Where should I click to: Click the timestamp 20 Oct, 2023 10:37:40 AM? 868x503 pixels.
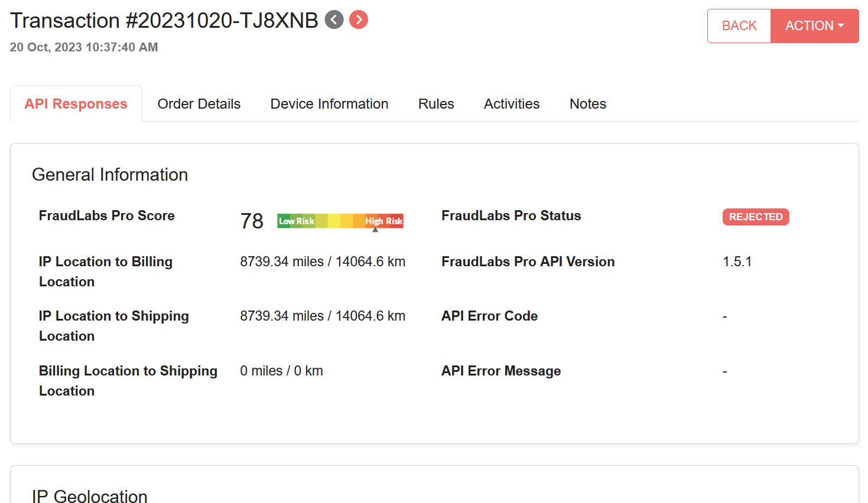point(84,47)
